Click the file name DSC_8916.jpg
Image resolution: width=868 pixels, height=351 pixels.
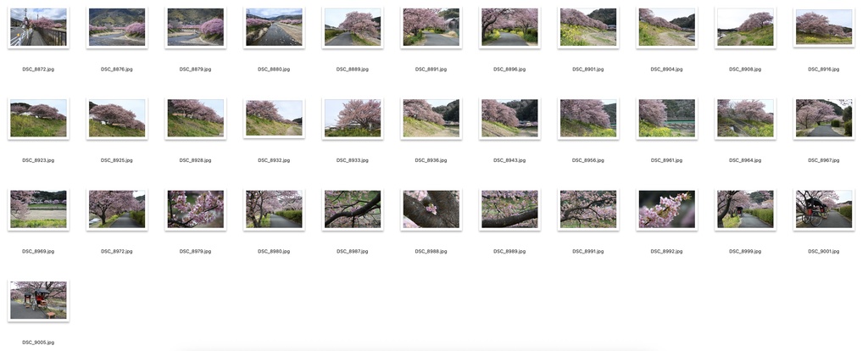tap(824, 70)
